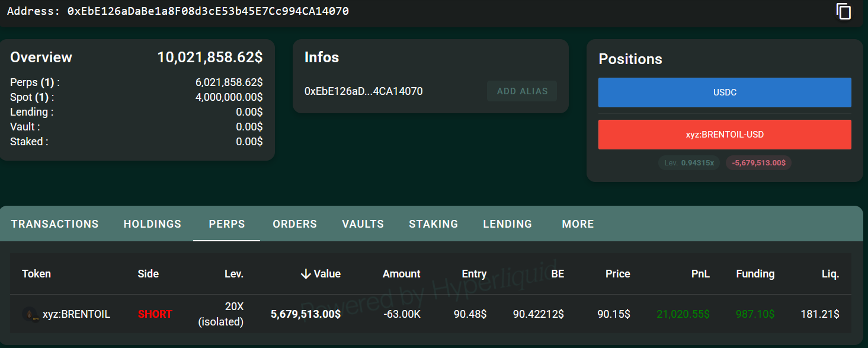Image resolution: width=868 pixels, height=348 pixels.
Task: Click the green 21,020.55$ PnL cell
Action: 683,314
